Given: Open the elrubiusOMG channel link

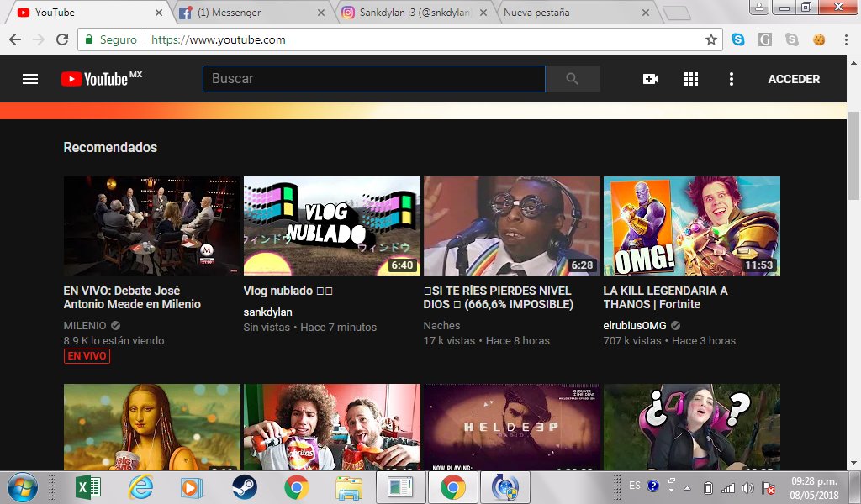Looking at the screenshot, I should [x=635, y=325].
